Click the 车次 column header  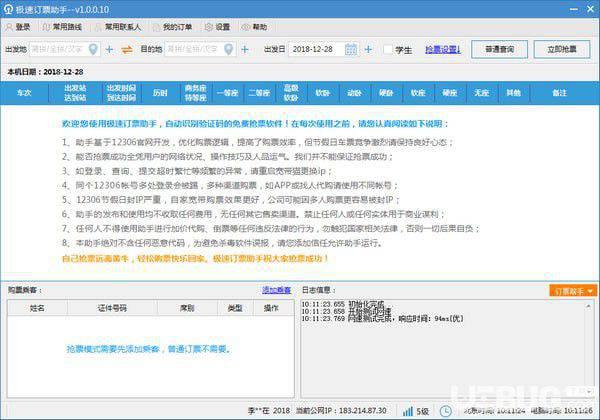24,93
